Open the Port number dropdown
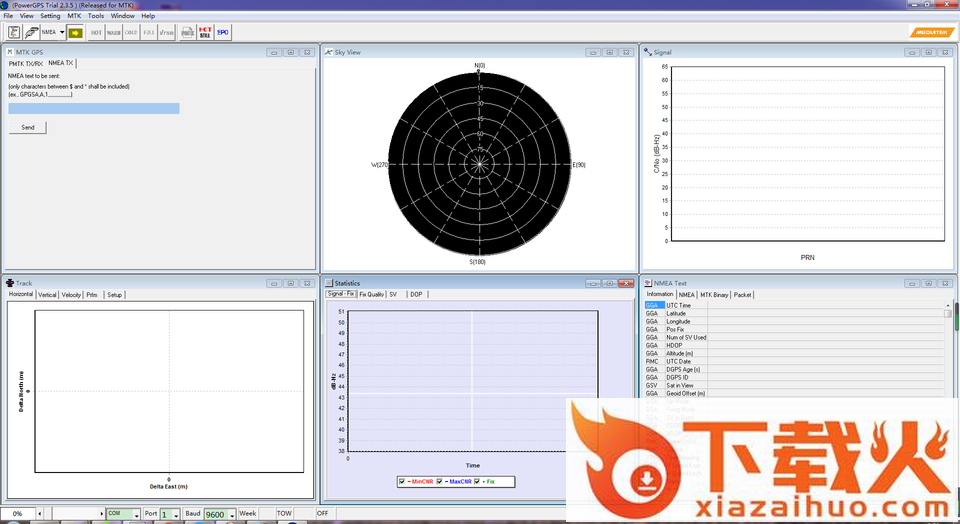 coord(176,515)
